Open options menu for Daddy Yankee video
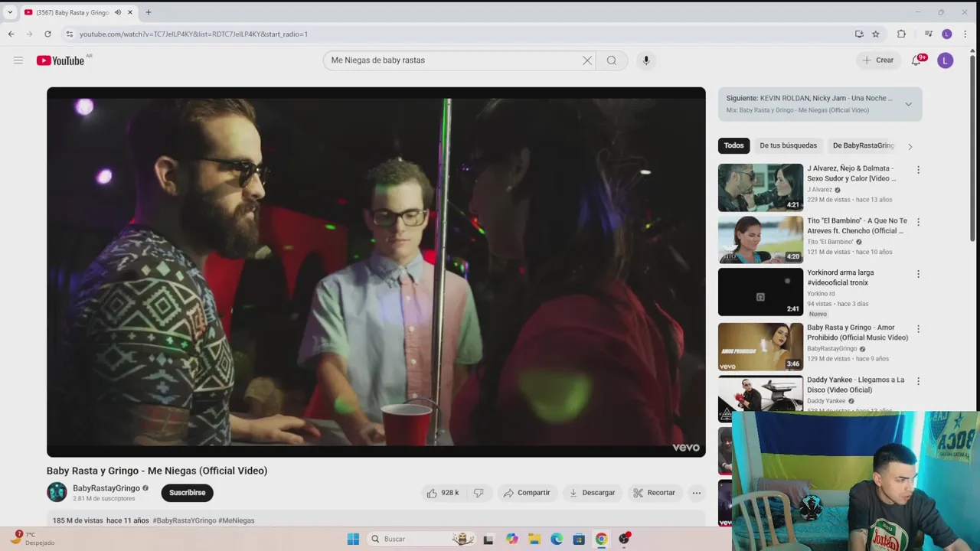 tap(918, 381)
